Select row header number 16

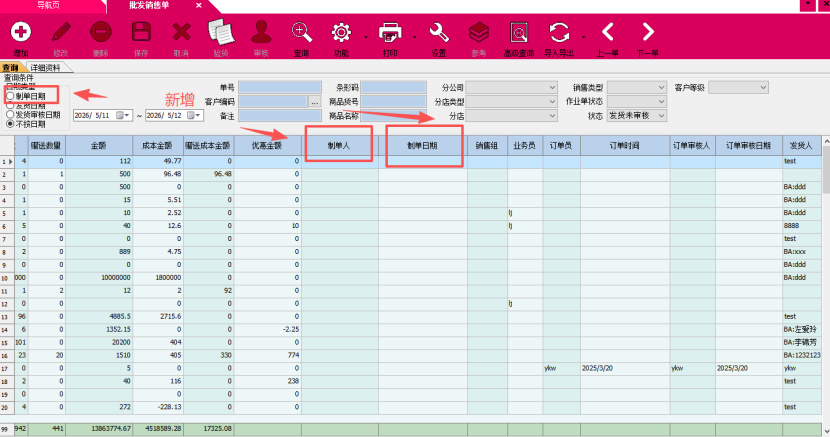(x=7, y=356)
